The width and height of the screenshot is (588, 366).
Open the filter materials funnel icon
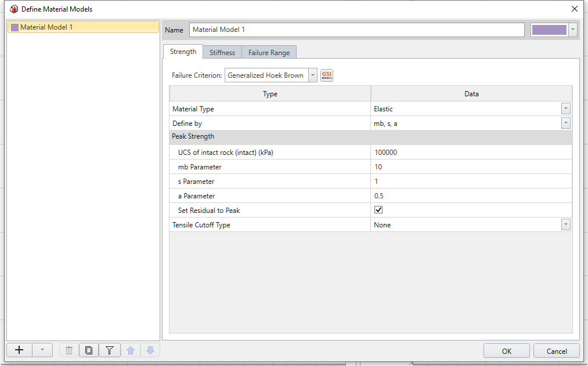(x=109, y=350)
